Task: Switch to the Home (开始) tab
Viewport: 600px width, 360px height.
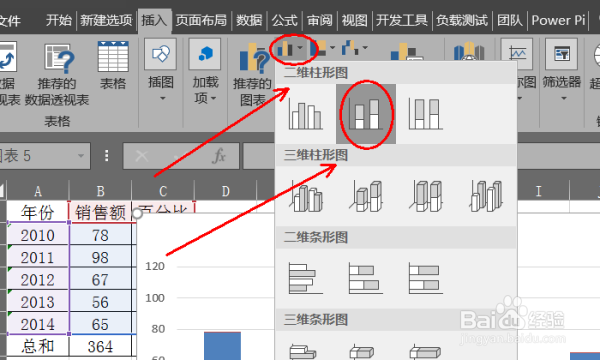Action: tap(59, 20)
